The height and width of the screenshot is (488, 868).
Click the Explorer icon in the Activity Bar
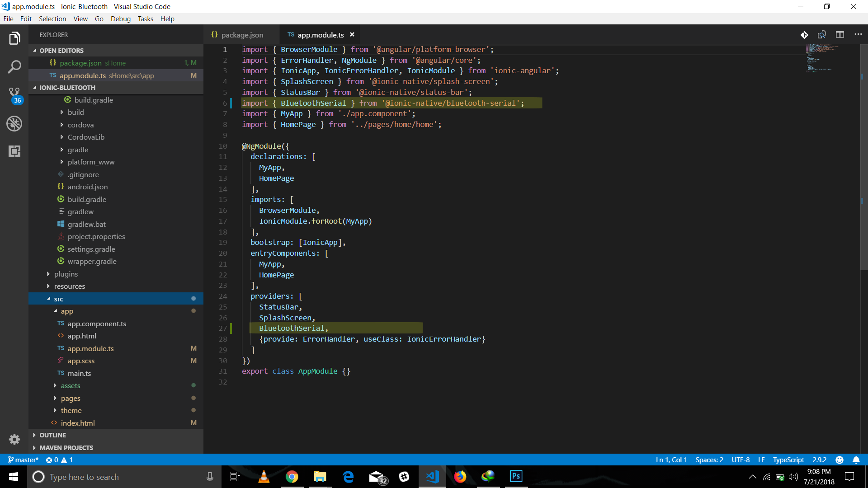(14, 38)
